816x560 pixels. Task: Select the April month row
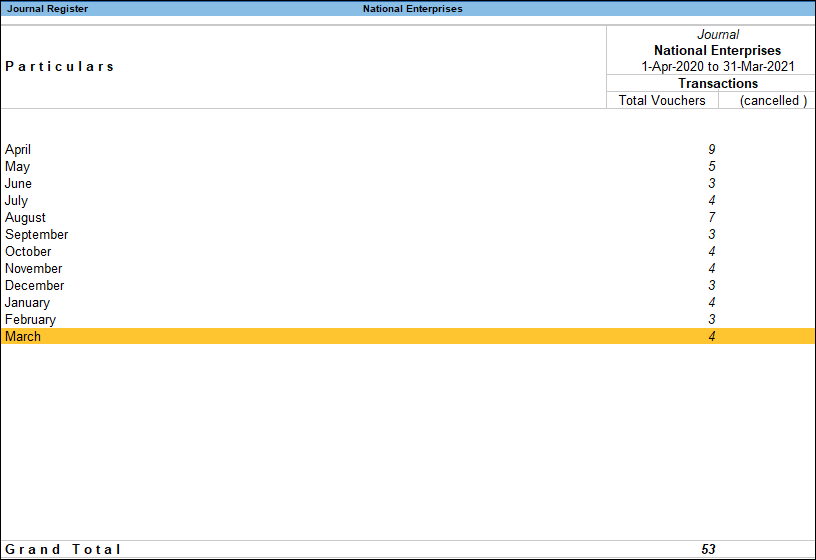407,149
